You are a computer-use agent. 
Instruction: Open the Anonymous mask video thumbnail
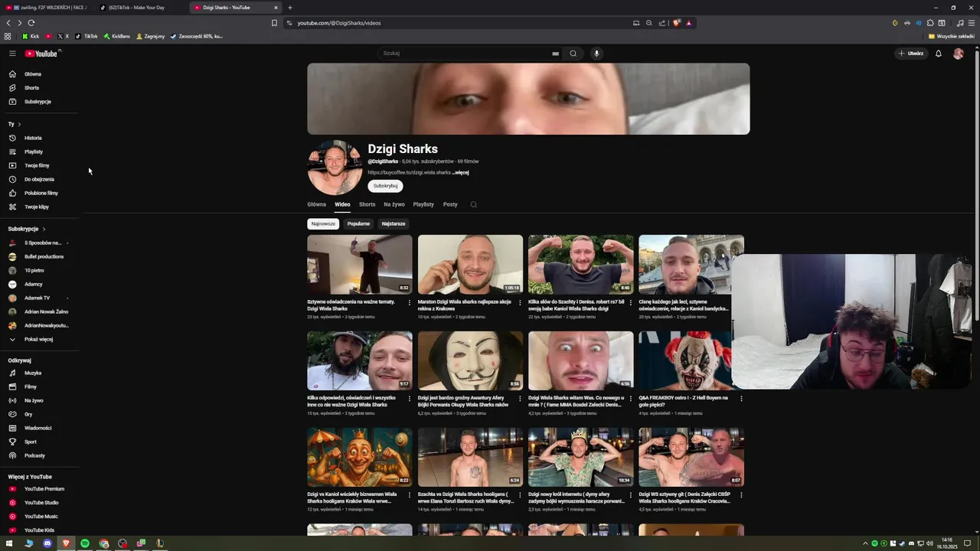470,360
